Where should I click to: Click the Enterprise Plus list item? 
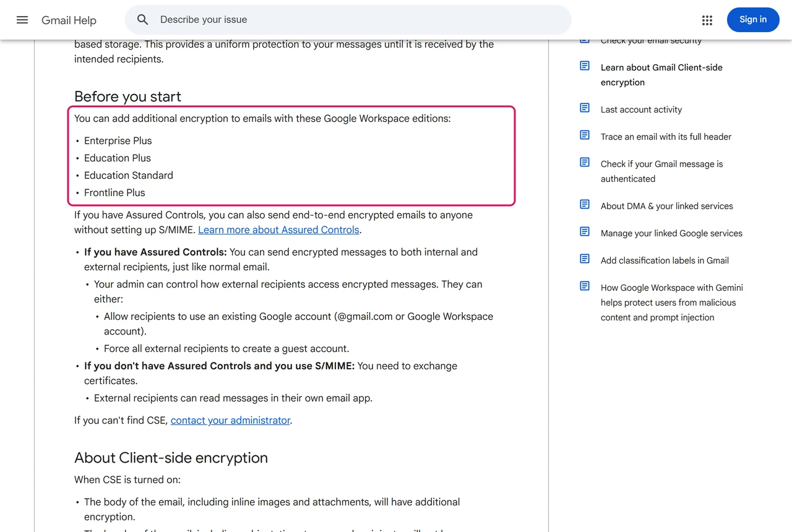click(x=118, y=141)
